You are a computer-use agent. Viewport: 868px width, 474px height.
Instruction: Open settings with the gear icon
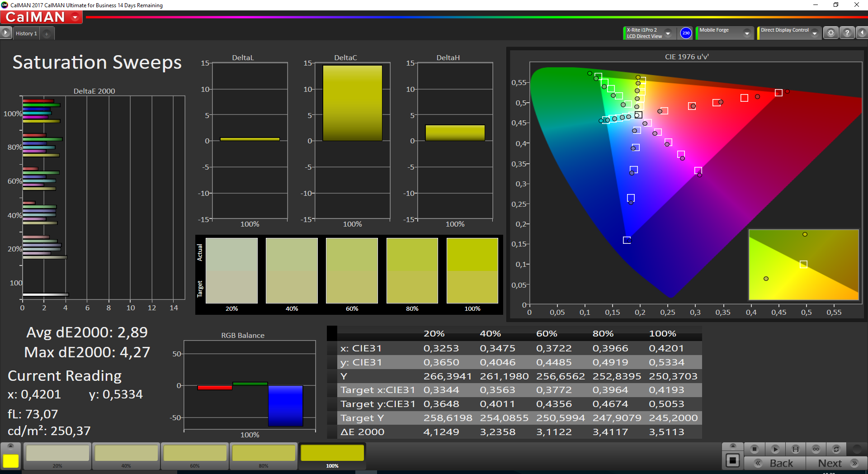(830, 33)
